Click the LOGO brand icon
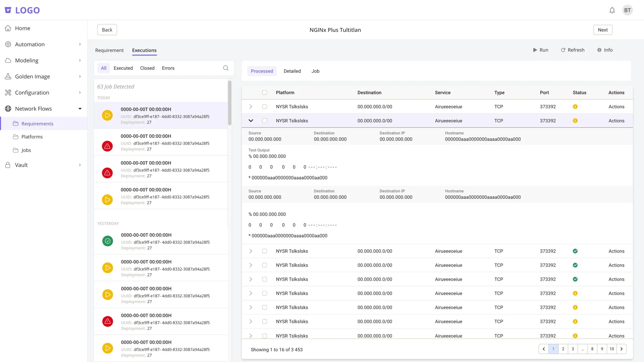This screenshot has width=644, height=362. click(x=8, y=10)
